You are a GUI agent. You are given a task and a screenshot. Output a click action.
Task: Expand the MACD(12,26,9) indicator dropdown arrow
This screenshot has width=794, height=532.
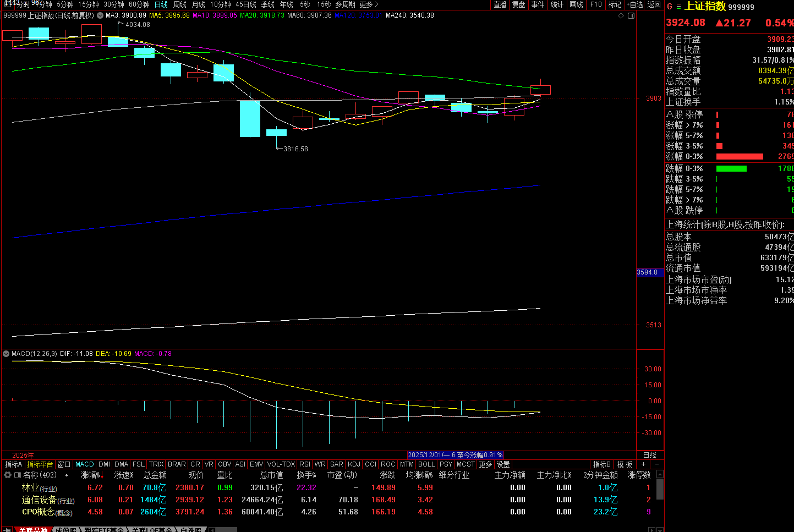click(x=6, y=354)
